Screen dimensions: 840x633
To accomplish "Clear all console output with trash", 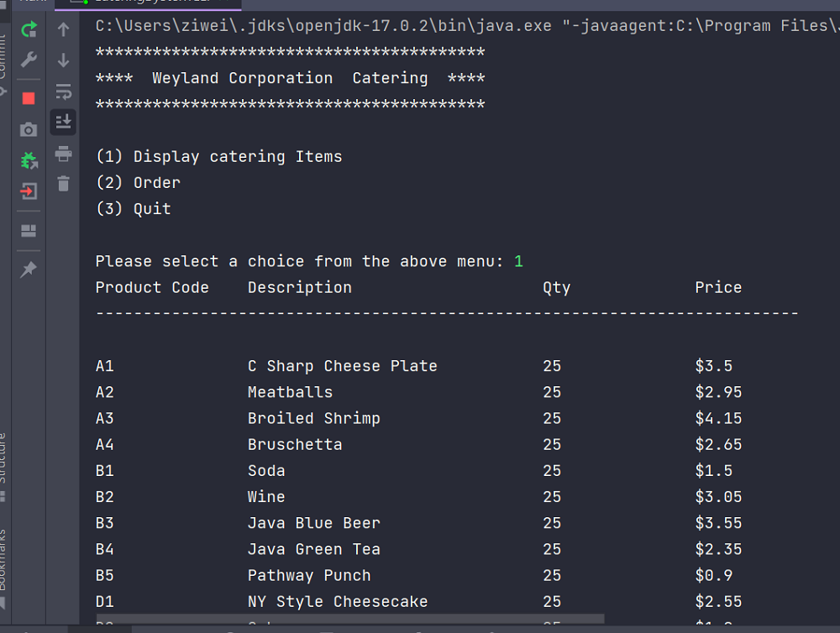I will pyautogui.click(x=63, y=184).
